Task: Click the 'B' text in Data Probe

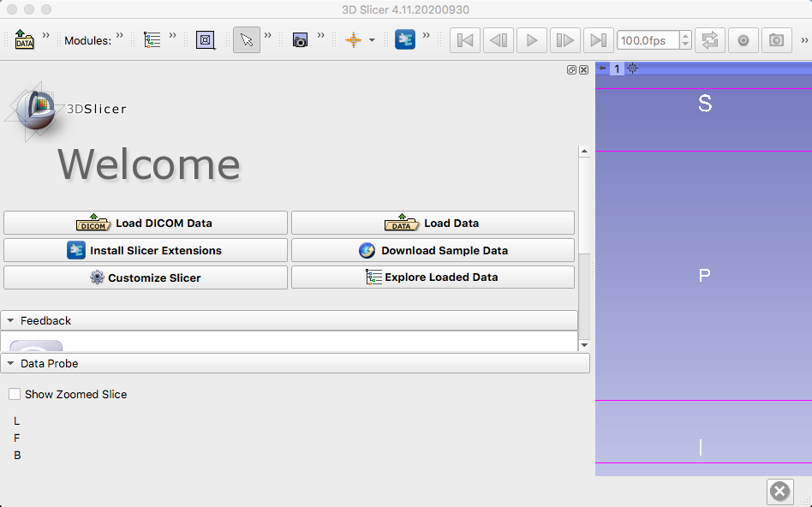Action: (17, 456)
